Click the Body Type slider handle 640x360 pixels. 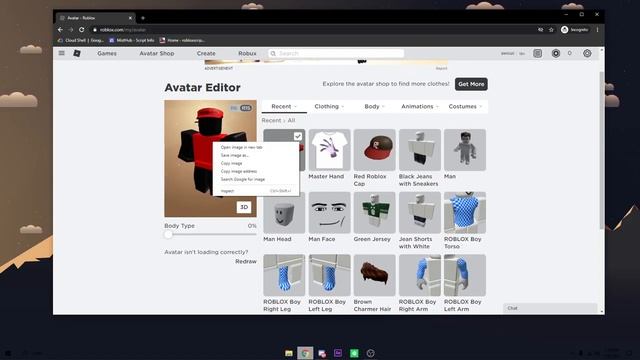coord(169,234)
